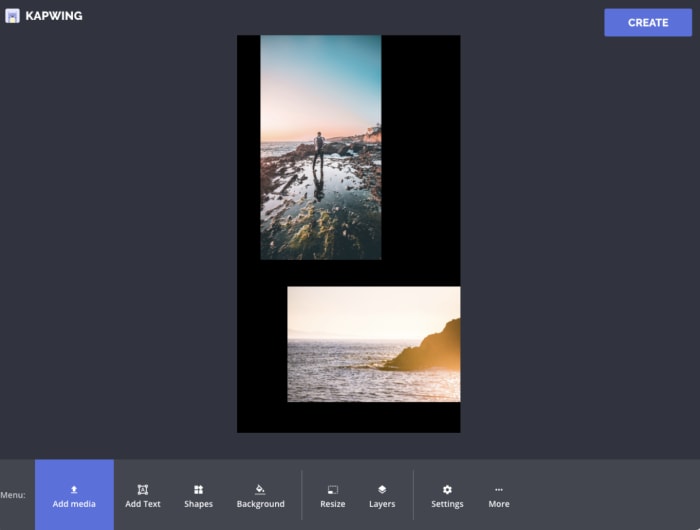Open the Shapes menu label
This screenshot has height=530, width=700.
click(199, 504)
